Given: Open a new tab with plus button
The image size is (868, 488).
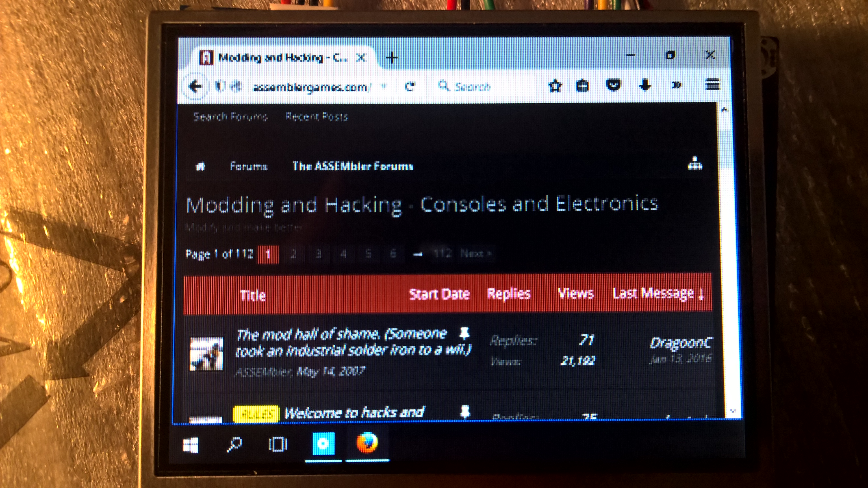Looking at the screenshot, I should 392,58.
